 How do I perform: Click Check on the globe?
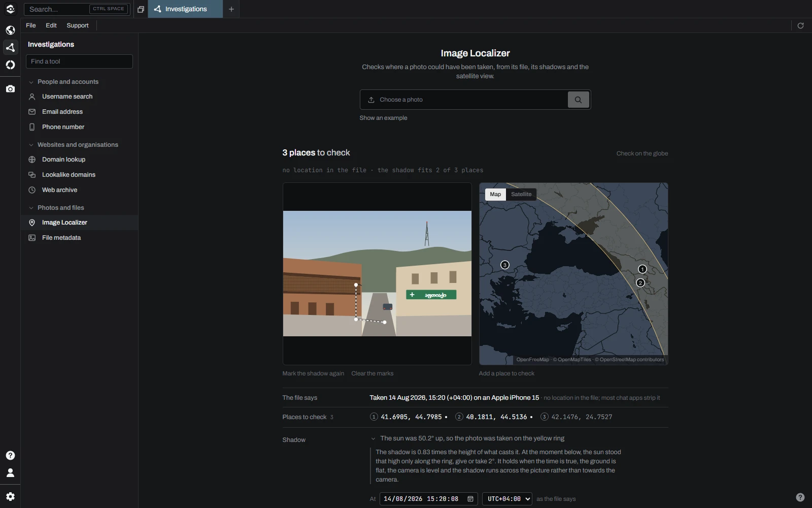[x=642, y=153]
